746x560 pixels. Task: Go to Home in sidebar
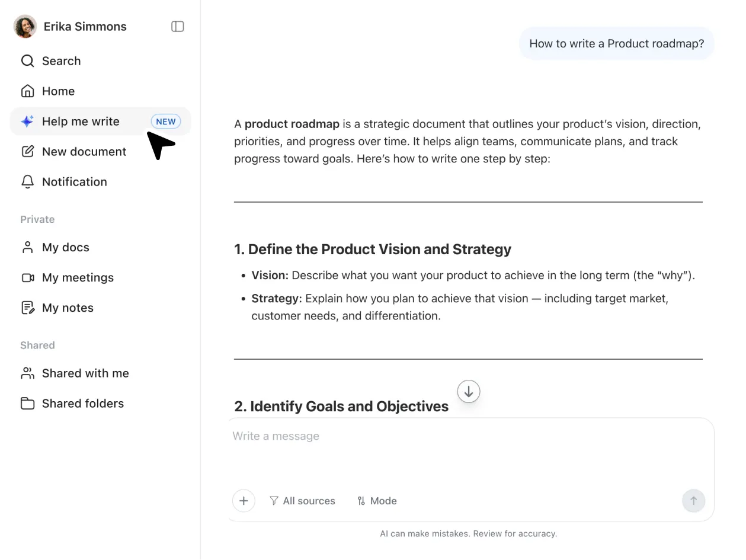tap(58, 91)
